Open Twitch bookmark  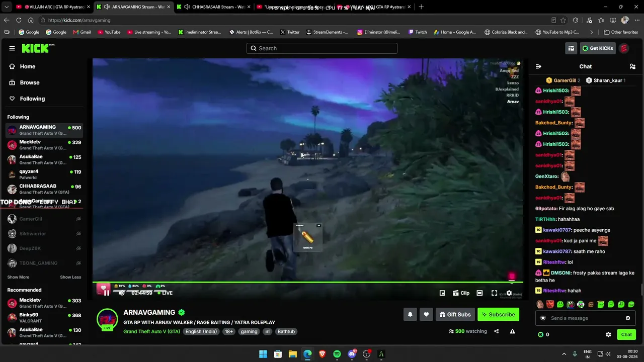tap(418, 32)
